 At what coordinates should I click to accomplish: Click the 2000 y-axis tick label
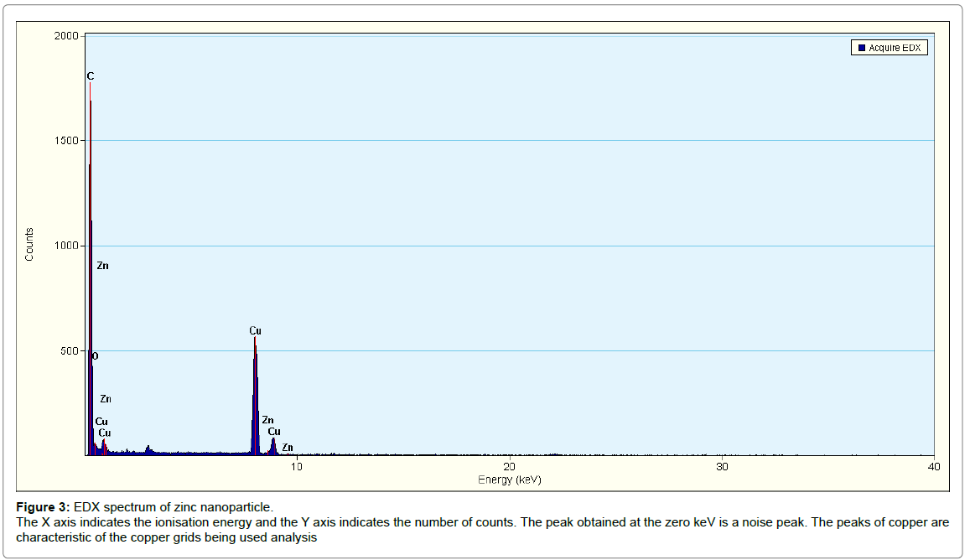pyautogui.click(x=66, y=36)
